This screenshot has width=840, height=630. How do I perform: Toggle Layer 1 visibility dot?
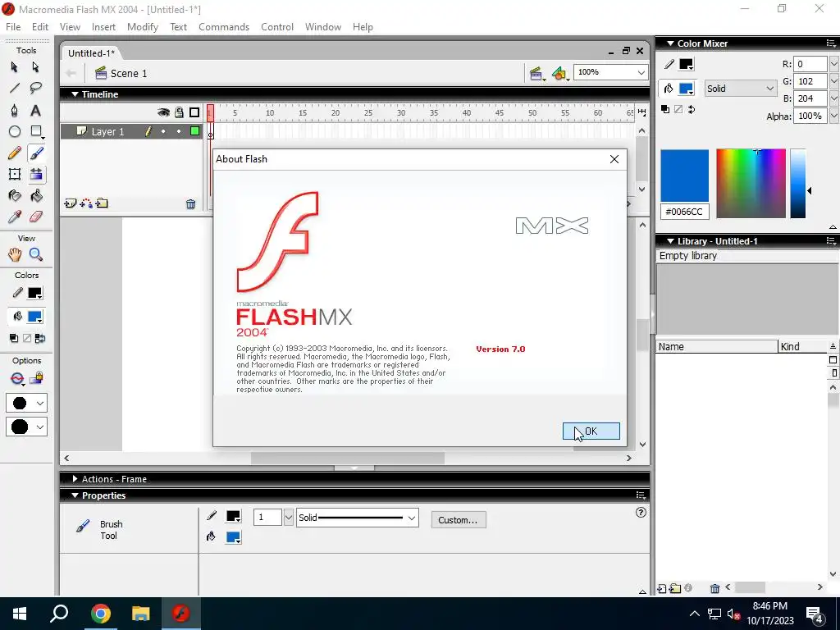click(163, 131)
